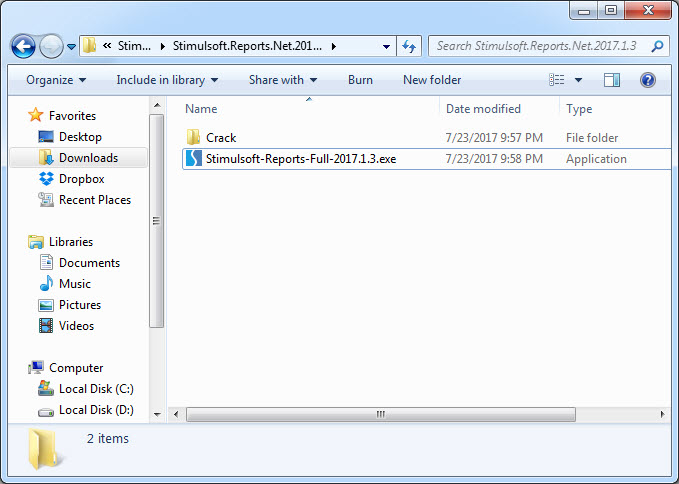Click the Documents library icon
The image size is (679, 484).
tap(46, 262)
